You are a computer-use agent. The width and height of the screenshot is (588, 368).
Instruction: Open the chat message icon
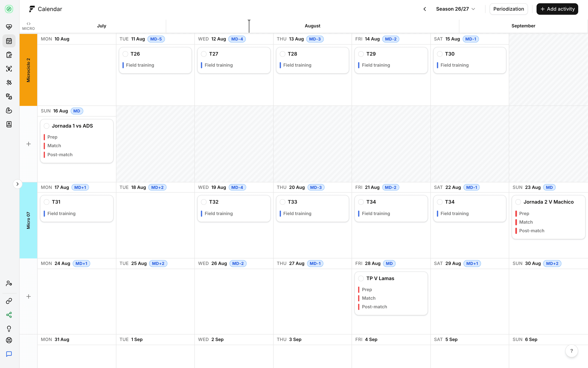pos(9,354)
